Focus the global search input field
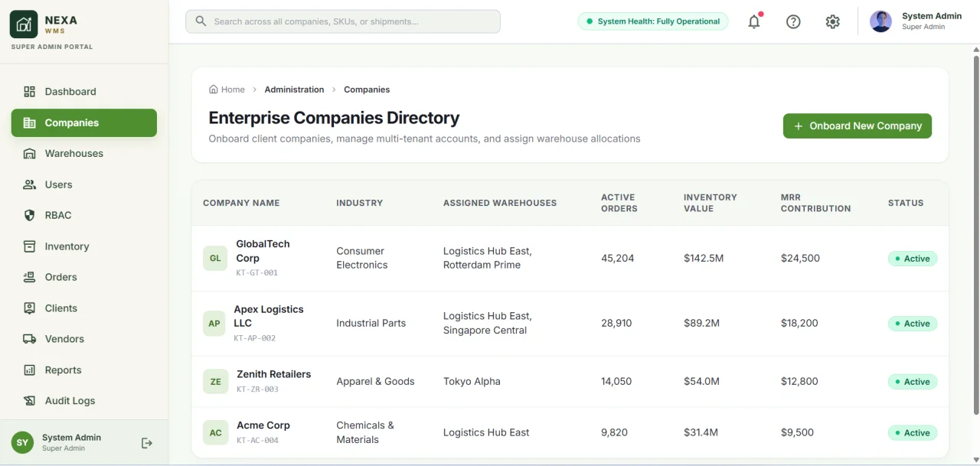Image resolution: width=980 pixels, height=466 pixels. (x=343, y=21)
